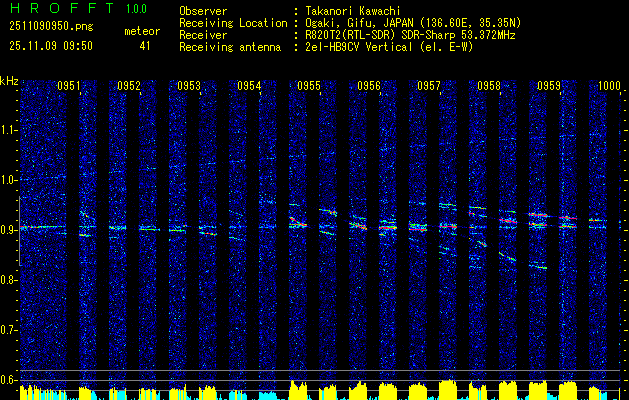
Task: Click the 0.7 frequency axis label
Action: click(x=8, y=330)
